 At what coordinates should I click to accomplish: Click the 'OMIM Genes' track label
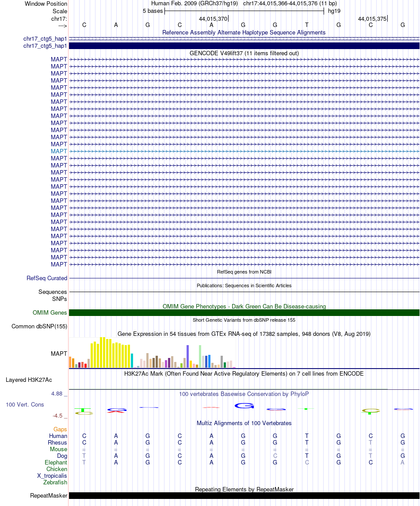50,313
